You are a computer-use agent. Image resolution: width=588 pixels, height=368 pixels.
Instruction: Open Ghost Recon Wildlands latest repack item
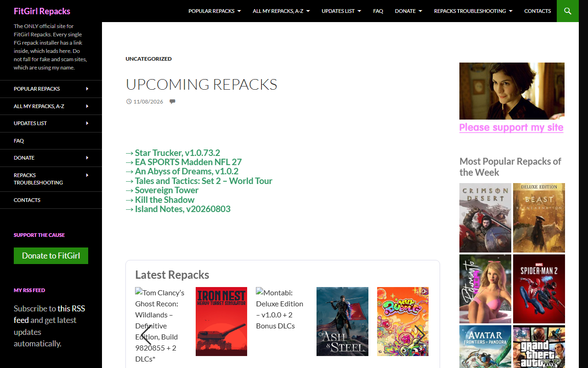click(161, 325)
